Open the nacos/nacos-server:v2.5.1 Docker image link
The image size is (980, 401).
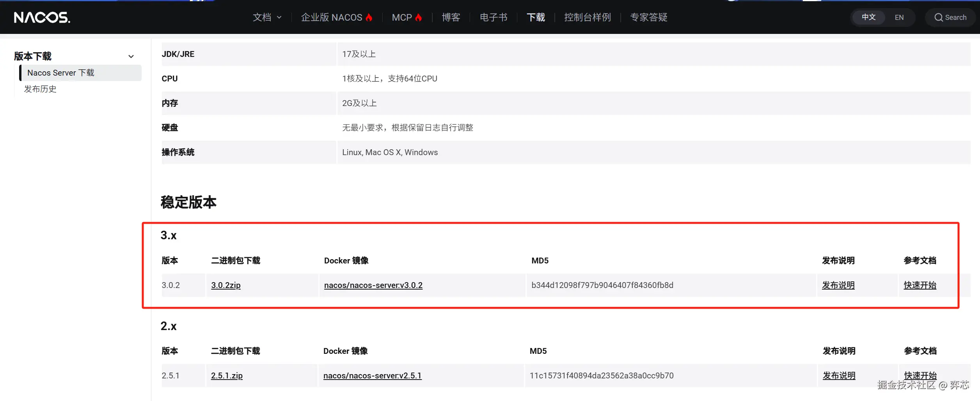point(373,376)
